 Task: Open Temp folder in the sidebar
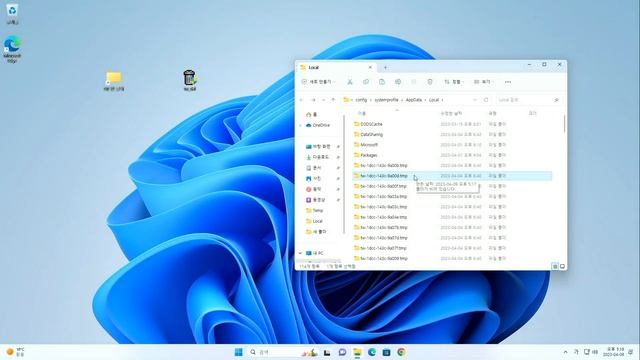pos(314,211)
